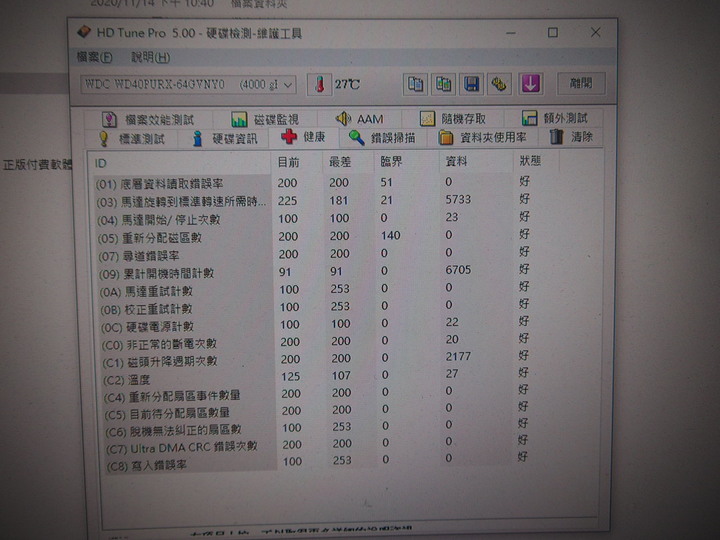Image resolution: width=720 pixels, height=540 pixels.
Task: Open the options gear icon in toolbar
Action: (499, 84)
